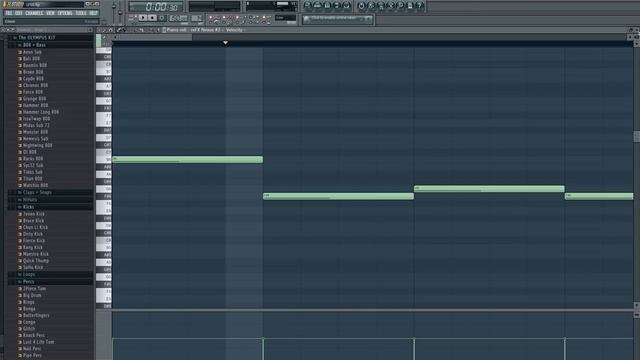Screen dimensions: 640x360
Task: Select the Nemesis Sub sample
Action: point(36,139)
